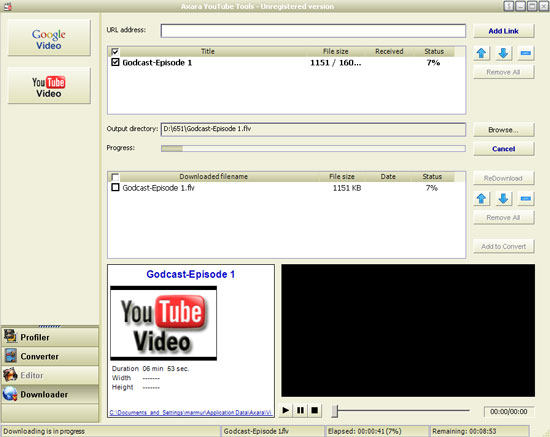Click the video seek slider handle

335,410
